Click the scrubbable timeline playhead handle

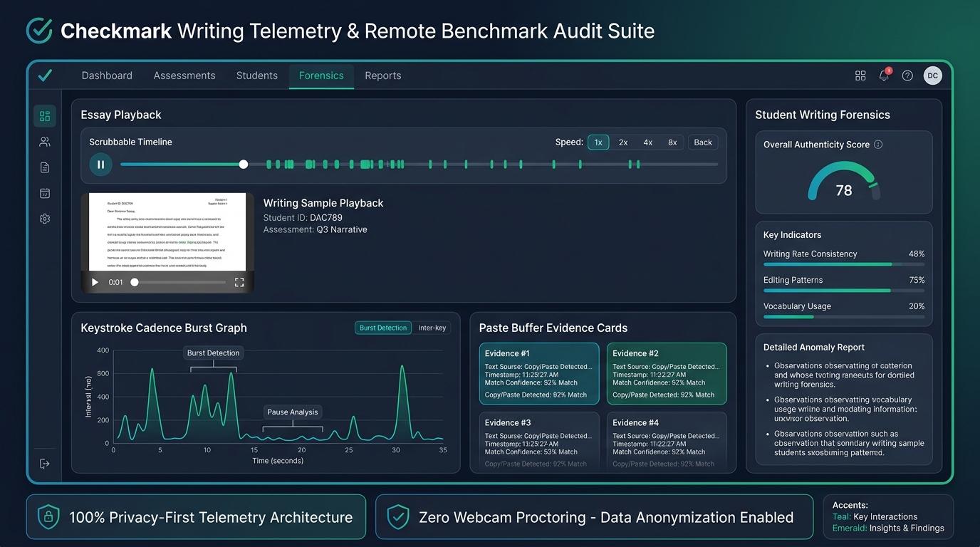[x=244, y=165]
